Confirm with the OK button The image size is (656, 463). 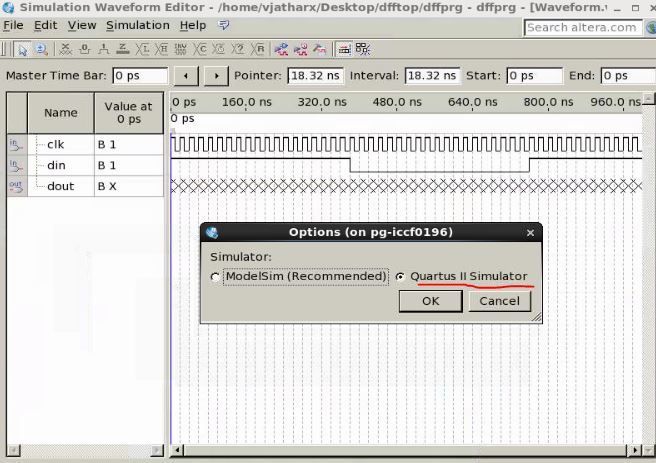[430, 301]
